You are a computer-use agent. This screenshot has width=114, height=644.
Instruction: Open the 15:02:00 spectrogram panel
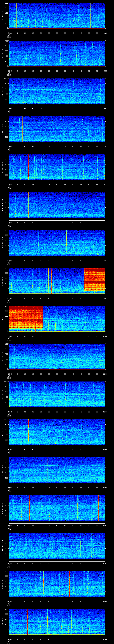coord(57,53)
